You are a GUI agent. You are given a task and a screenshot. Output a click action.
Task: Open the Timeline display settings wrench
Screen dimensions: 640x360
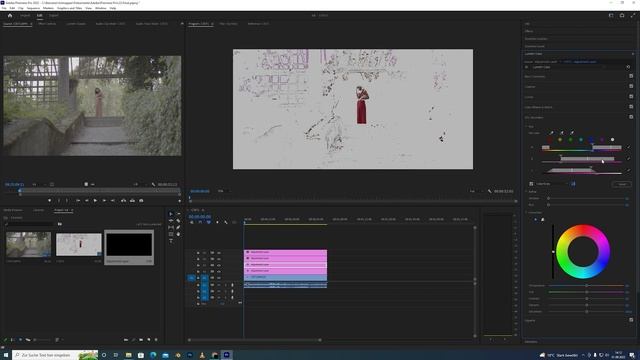pyautogui.click(x=226, y=222)
